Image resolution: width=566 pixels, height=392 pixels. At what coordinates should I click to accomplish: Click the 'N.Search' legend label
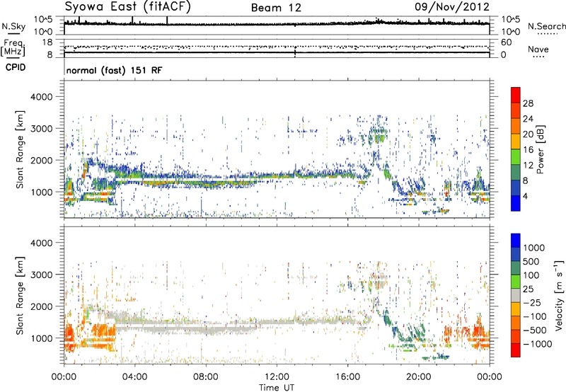coord(546,26)
